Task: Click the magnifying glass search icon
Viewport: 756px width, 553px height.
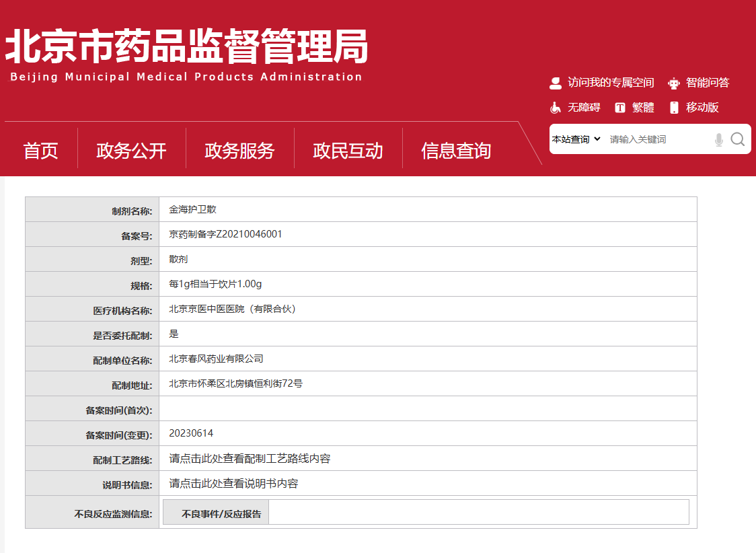Action: pyautogui.click(x=737, y=139)
